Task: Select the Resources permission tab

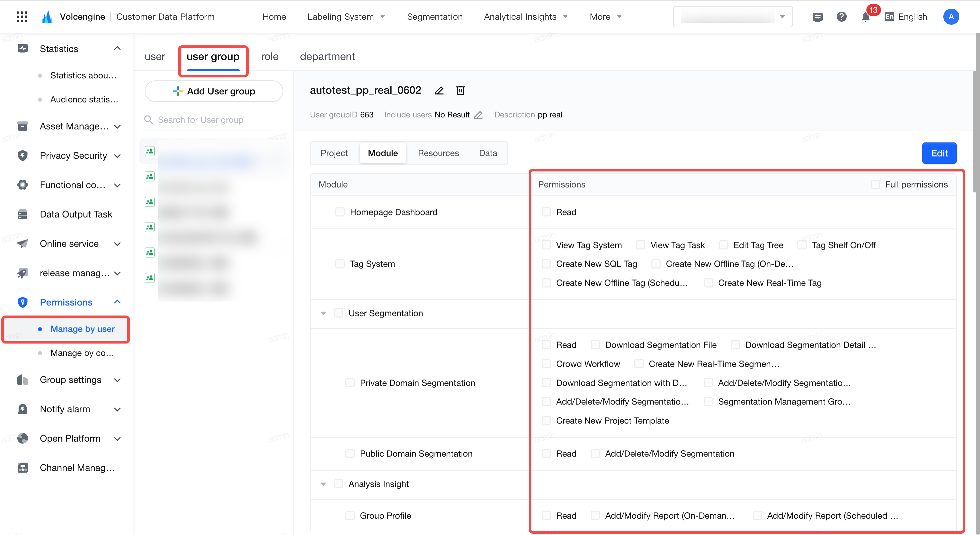Action: [x=438, y=153]
